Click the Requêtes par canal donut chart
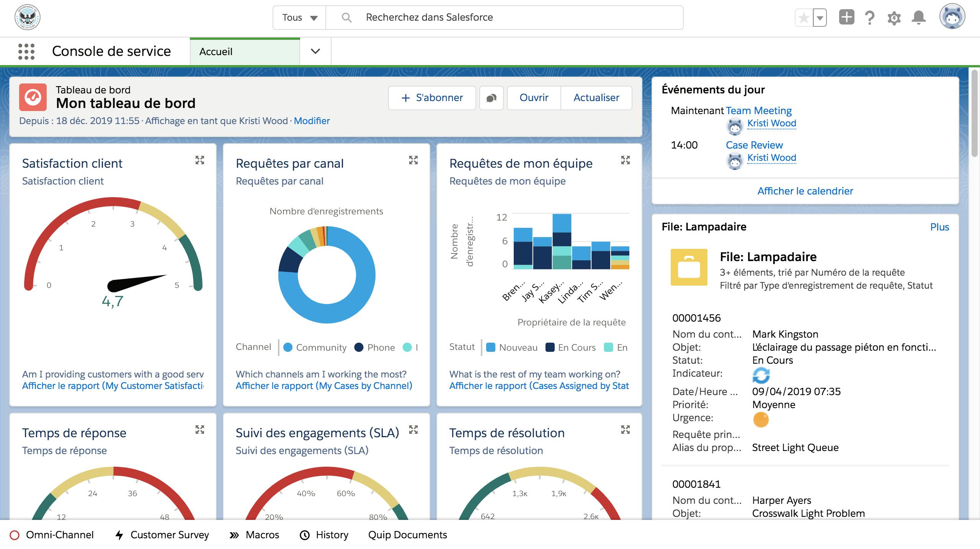Screen dimensions: 980x549 [327, 275]
